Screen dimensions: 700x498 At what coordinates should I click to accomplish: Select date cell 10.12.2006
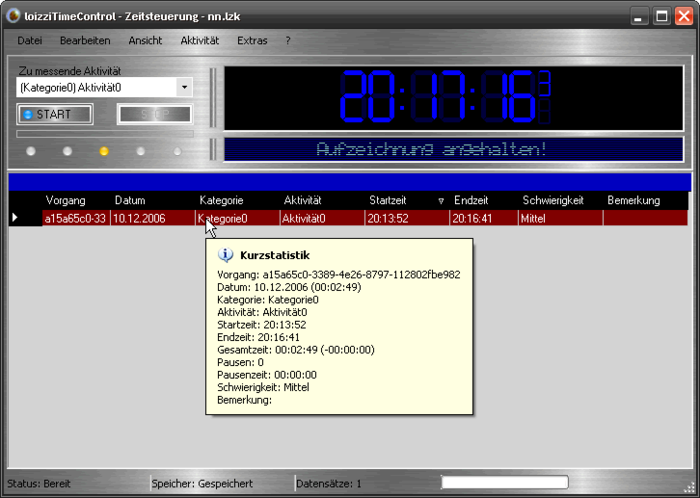[x=153, y=218]
